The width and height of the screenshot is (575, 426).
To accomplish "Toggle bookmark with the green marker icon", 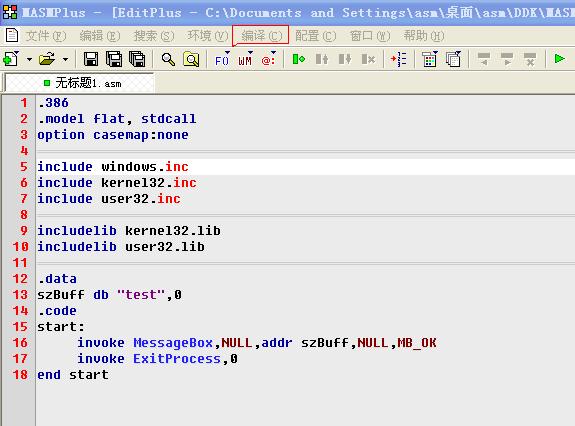I will (x=299, y=59).
